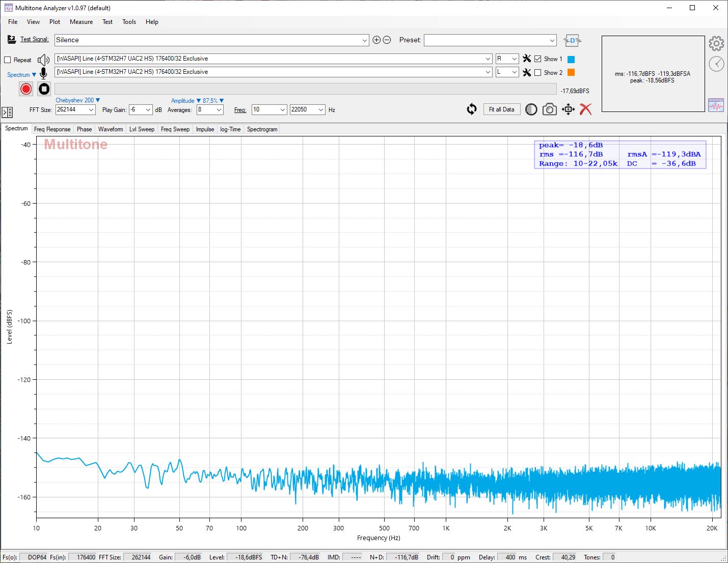This screenshot has height=563, width=728.
Task: Click the distortion D icon beside Preset
Action: coord(573,40)
